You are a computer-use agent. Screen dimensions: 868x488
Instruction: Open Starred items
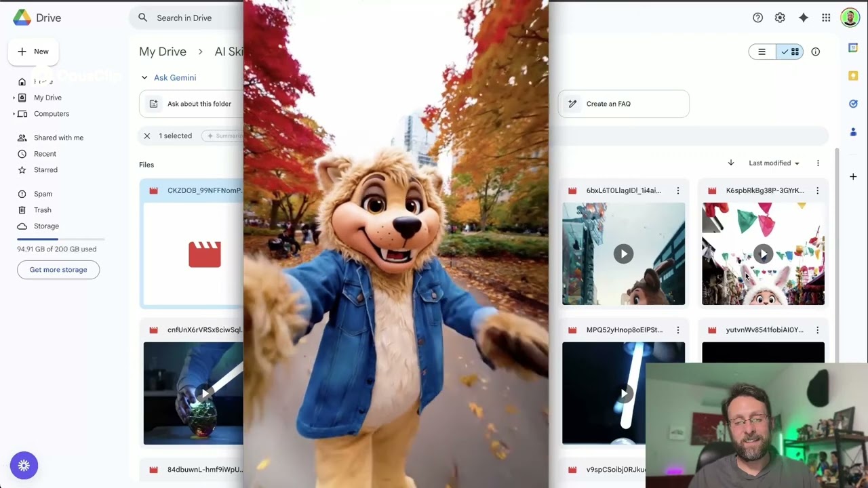(x=45, y=170)
